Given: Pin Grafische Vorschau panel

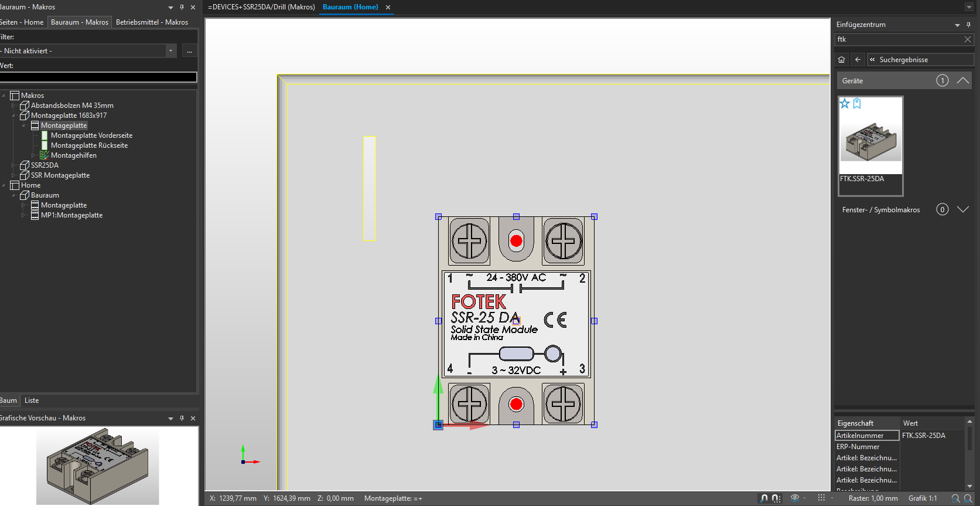Looking at the screenshot, I should point(182,418).
